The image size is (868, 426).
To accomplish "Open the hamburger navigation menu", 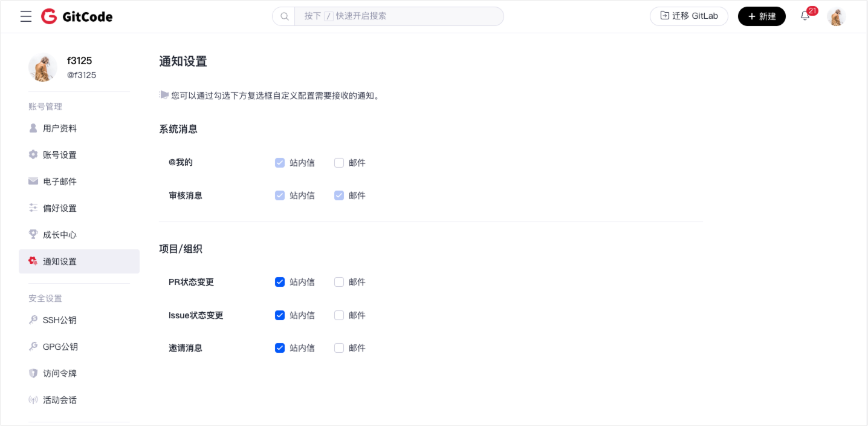I will 26,16.
